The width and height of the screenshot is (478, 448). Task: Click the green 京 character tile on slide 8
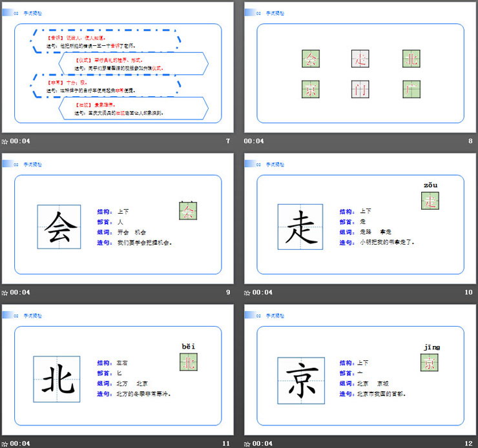tap(311, 89)
